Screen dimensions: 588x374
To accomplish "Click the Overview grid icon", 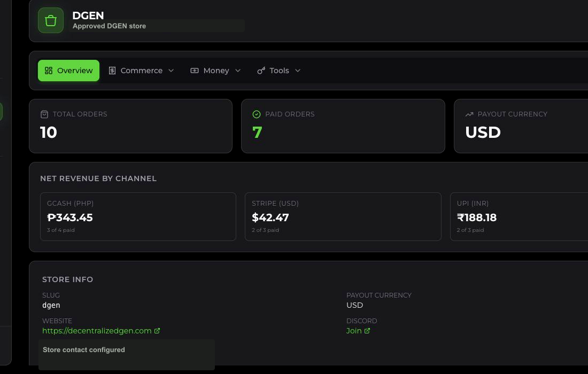I will (49, 71).
